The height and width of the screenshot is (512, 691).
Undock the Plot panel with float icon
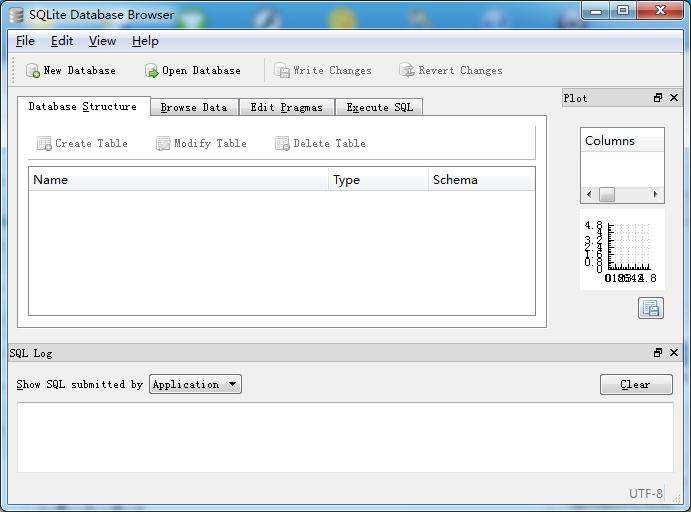(658, 98)
